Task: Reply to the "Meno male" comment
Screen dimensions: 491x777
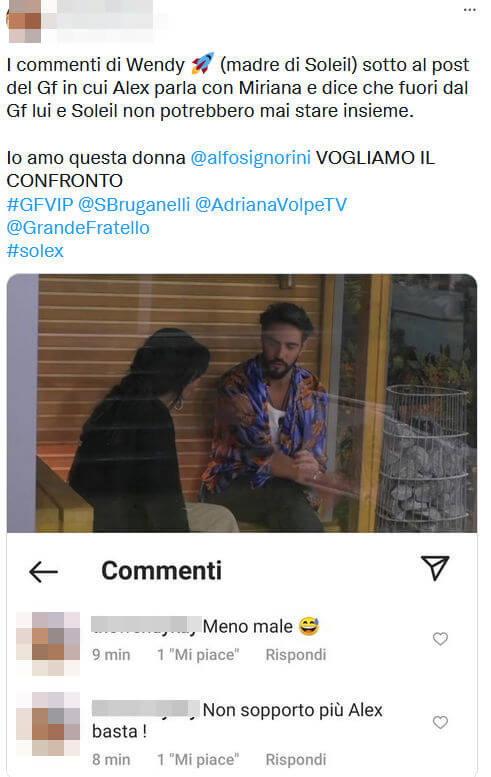Action: [x=296, y=655]
